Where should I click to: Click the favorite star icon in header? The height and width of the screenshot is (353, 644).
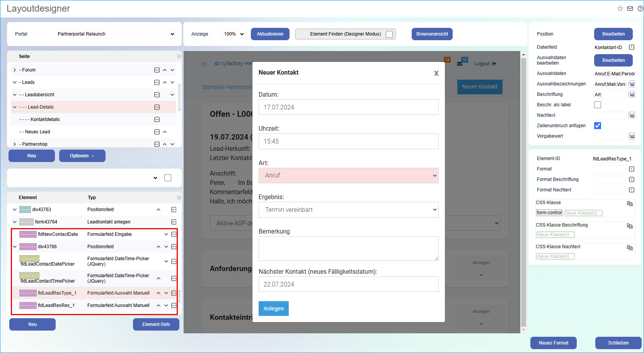tap(620, 9)
